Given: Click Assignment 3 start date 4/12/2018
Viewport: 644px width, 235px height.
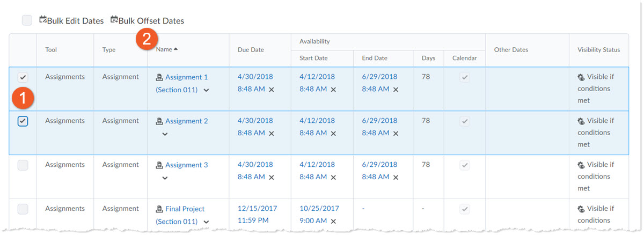Looking at the screenshot, I should tap(317, 165).
